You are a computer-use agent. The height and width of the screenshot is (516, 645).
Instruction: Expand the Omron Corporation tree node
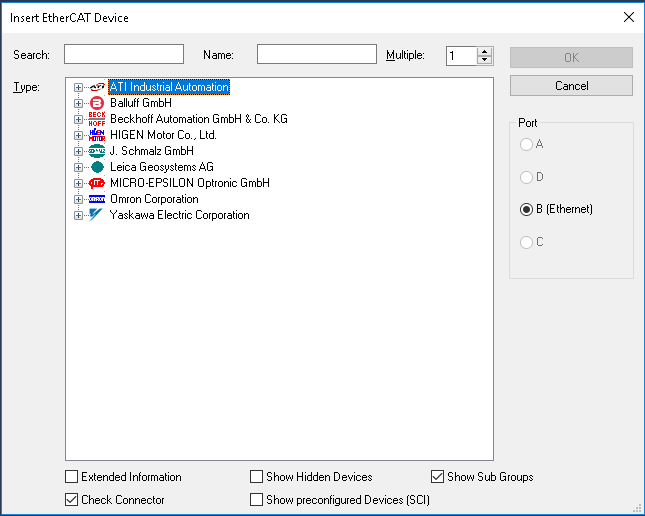point(79,199)
